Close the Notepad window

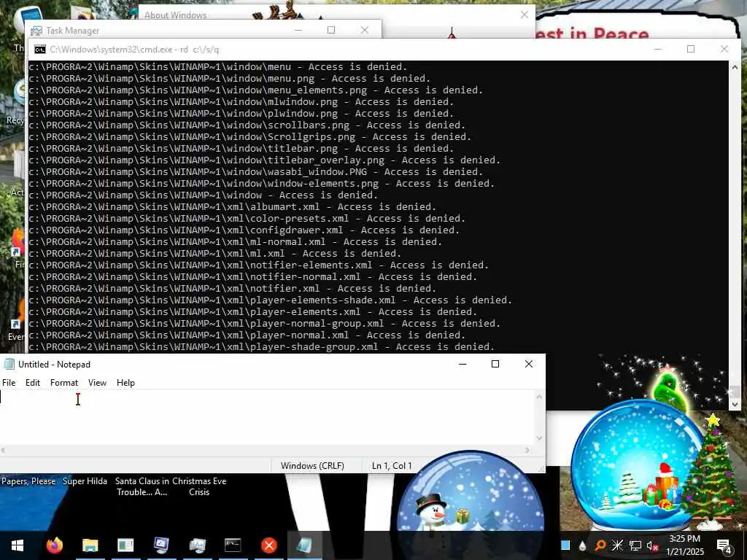pos(529,364)
